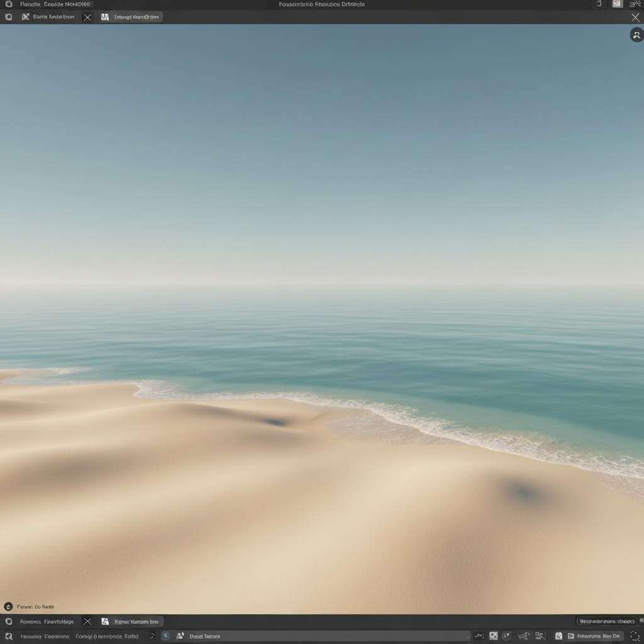
Task: Click the image icon in bottom-right toolbar
Action: (558, 636)
